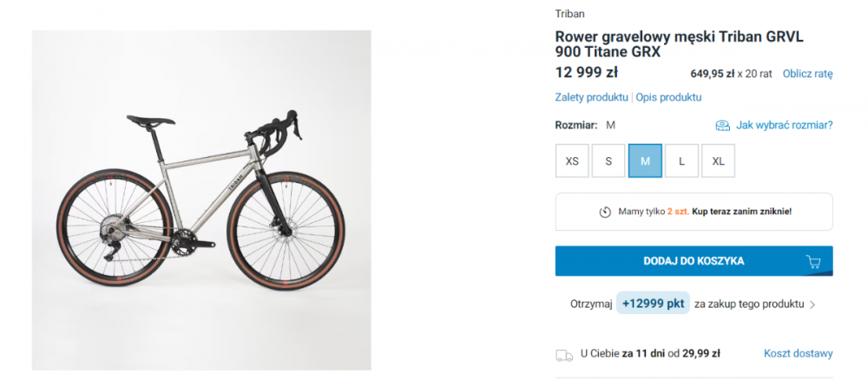Open Jak wybrać rozmiar? size guide
The image size is (868, 380).
click(x=784, y=125)
